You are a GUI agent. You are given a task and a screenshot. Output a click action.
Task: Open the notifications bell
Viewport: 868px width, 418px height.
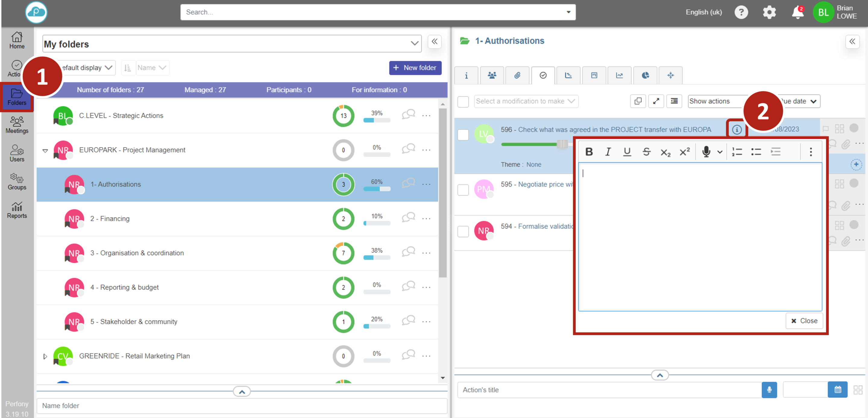(x=797, y=12)
